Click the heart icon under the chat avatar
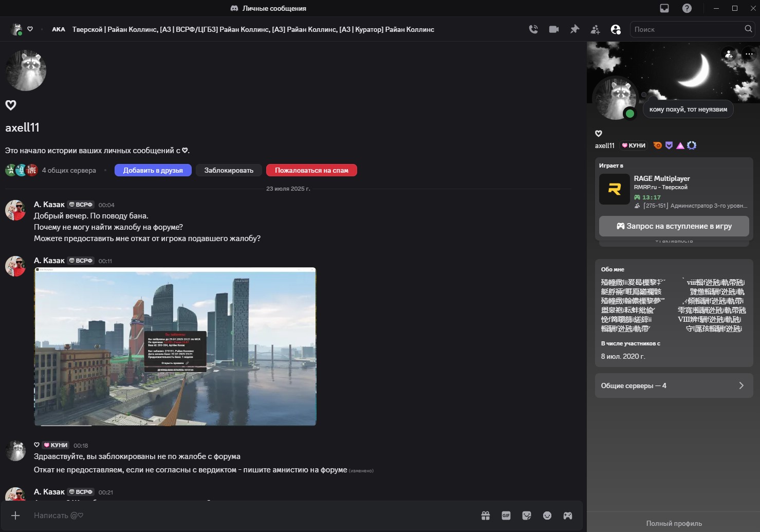 (11, 105)
